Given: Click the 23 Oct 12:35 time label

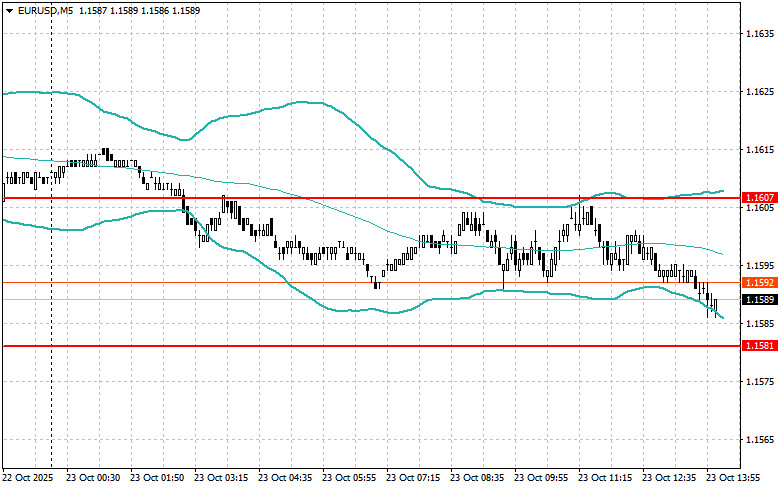Looking at the screenshot, I should click(669, 478).
